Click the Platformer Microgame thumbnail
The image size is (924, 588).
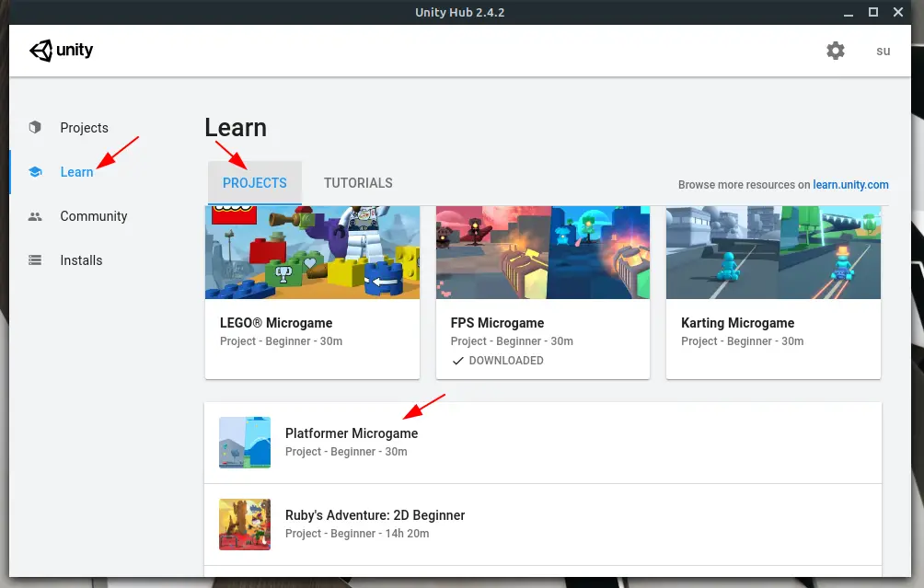click(x=245, y=443)
